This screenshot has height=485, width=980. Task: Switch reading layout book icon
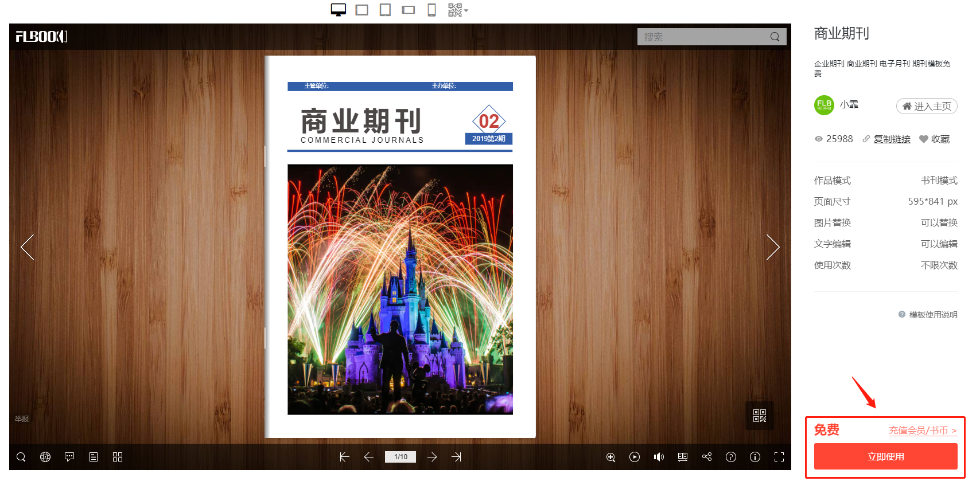(683, 457)
